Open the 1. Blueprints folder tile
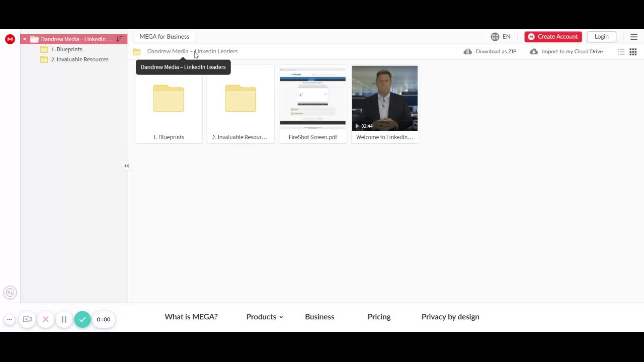 coord(169,104)
